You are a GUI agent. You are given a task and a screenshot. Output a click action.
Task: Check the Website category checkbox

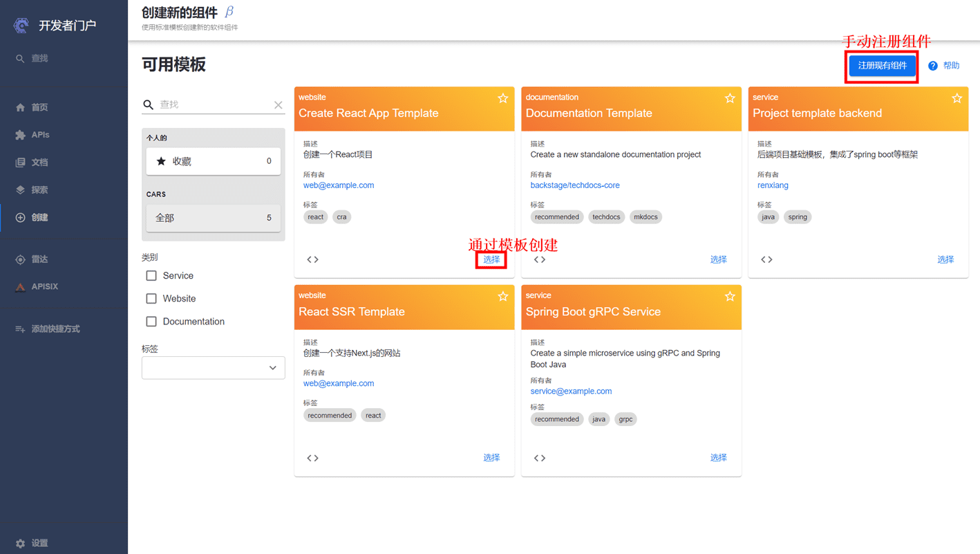151,299
